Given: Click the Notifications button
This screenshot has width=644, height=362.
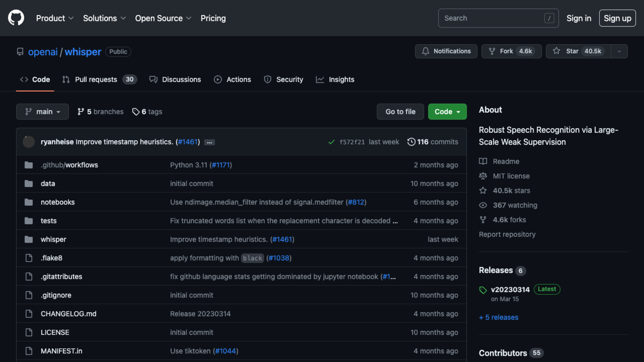Looking at the screenshot, I should (446, 51).
